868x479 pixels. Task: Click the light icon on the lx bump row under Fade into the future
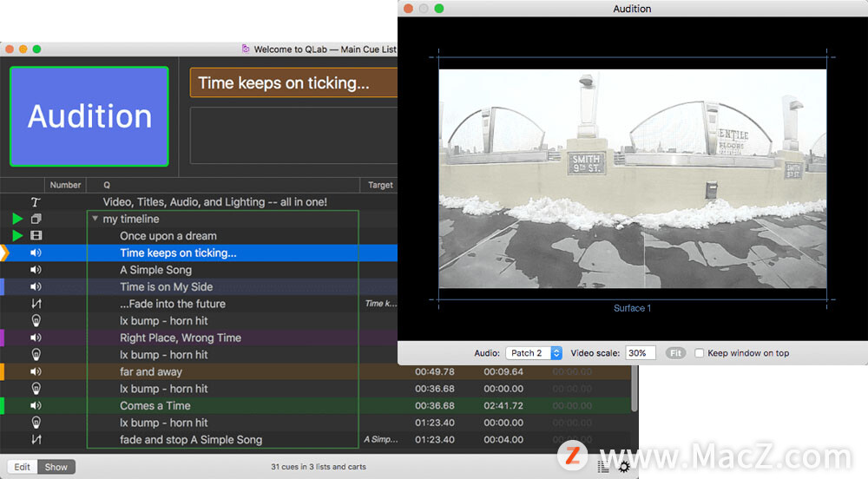coord(36,321)
